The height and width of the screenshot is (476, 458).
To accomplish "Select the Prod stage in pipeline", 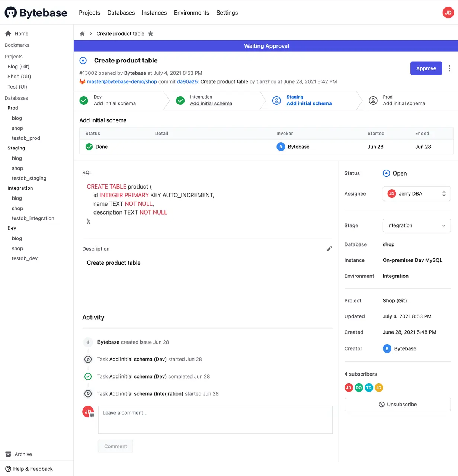I will [404, 100].
